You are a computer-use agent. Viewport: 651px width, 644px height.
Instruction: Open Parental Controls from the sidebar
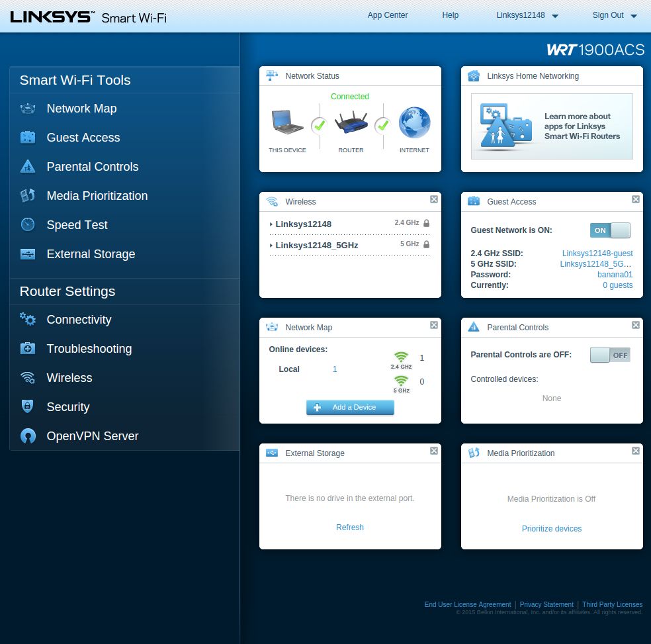point(27,167)
